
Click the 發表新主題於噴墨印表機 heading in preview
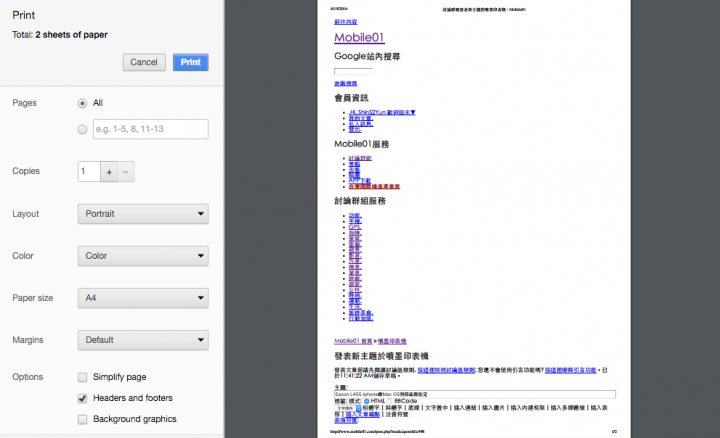click(382, 356)
